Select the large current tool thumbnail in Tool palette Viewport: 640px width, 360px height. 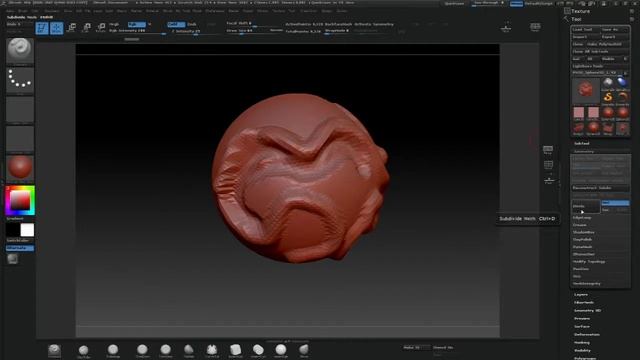pos(585,90)
